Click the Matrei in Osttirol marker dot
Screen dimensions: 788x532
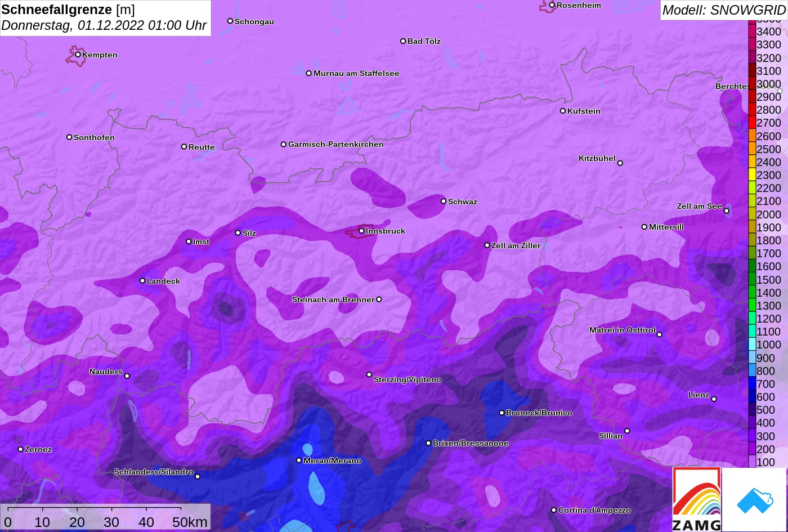click(x=660, y=334)
